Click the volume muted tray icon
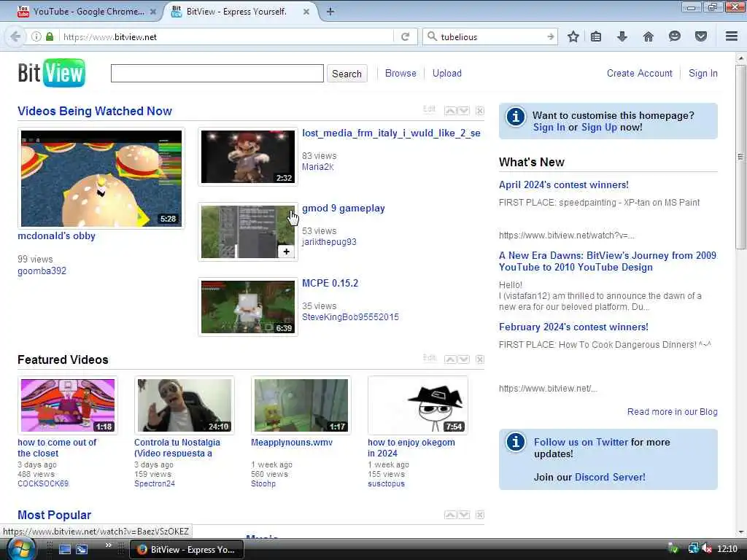 click(x=708, y=549)
